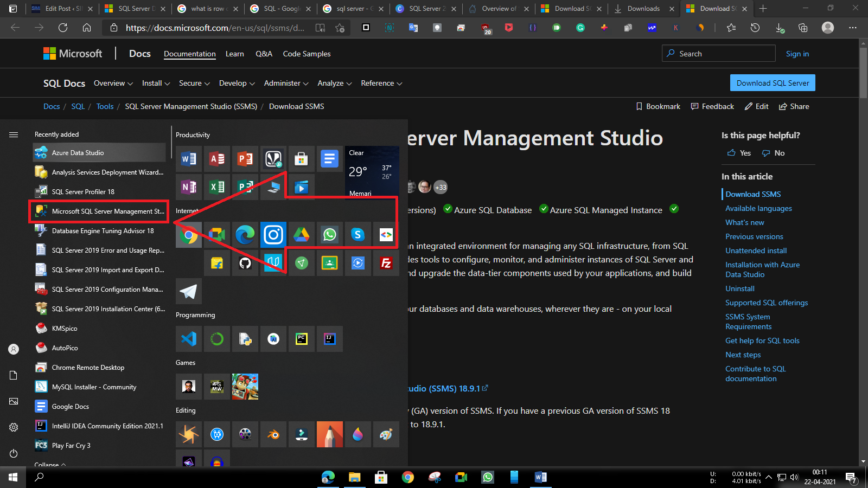Viewport: 868px width, 488px height.
Task: Click the Download SQL Server button
Action: click(x=773, y=83)
